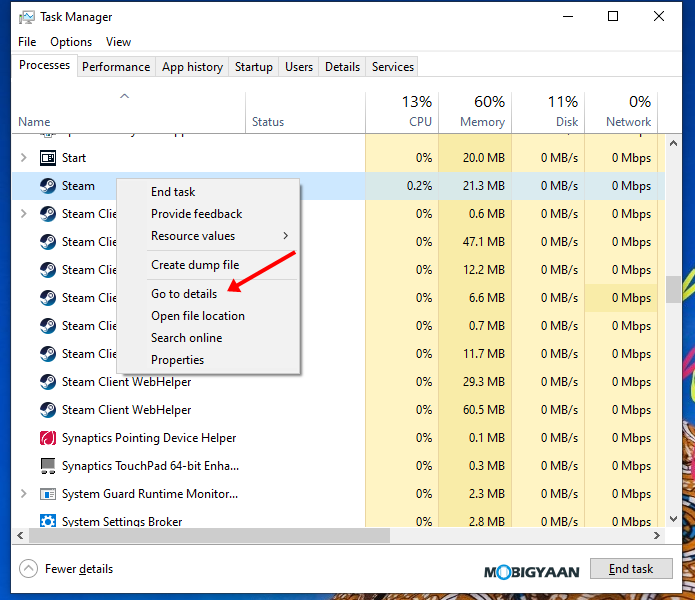
Task: Click Steam icon on the 6.6 MB row
Action: (47, 298)
